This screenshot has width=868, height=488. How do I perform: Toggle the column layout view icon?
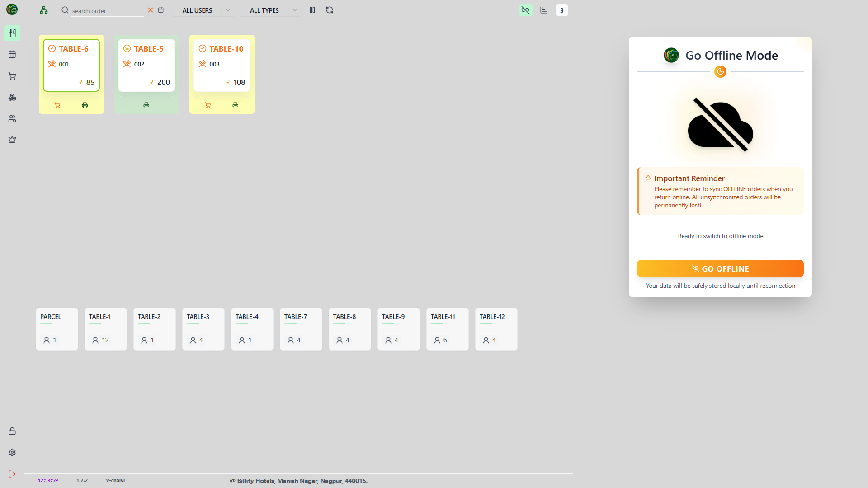click(x=312, y=10)
